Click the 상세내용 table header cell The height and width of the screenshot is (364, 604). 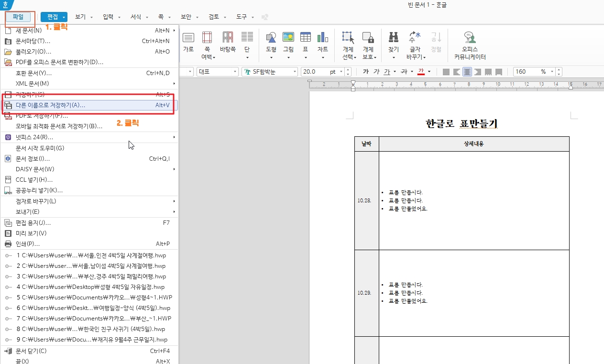click(474, 143)
